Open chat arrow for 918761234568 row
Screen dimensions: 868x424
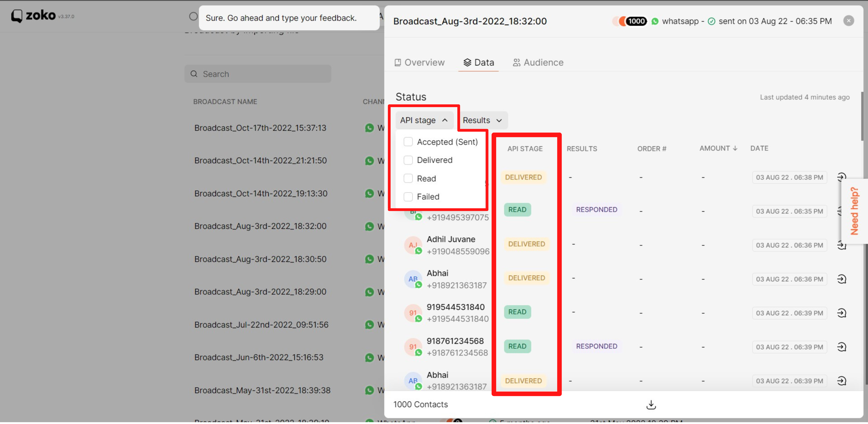(x=841, y=347)
